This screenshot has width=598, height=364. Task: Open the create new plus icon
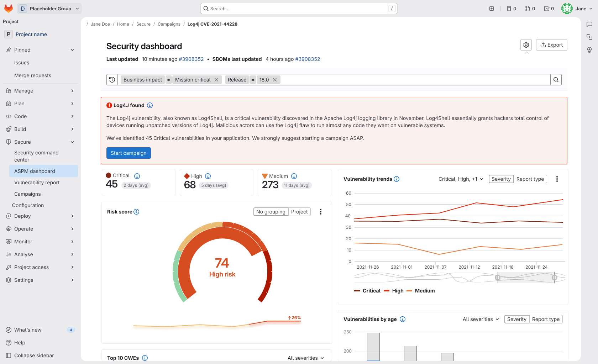coord(492,9)
